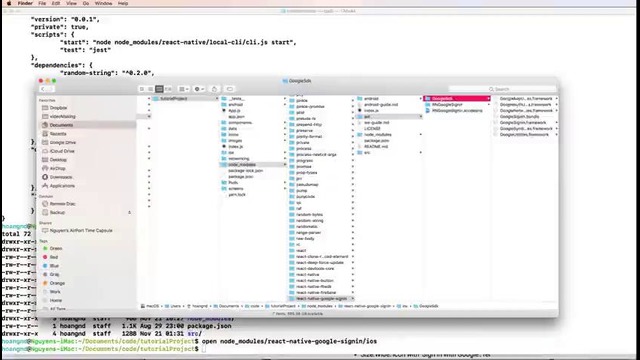
Task: Go back in Finder navigation
Action: tap(43, 89)
